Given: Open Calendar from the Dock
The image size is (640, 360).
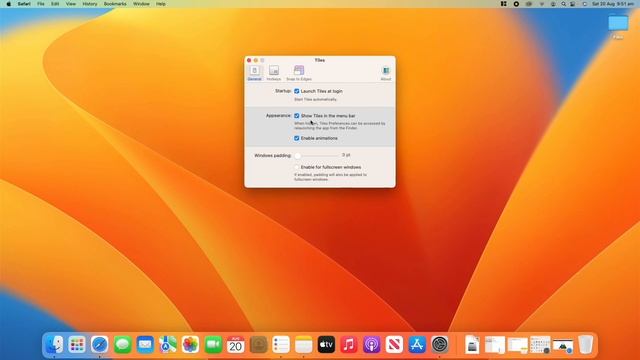Looking at the screenshot, I should 236,345.
